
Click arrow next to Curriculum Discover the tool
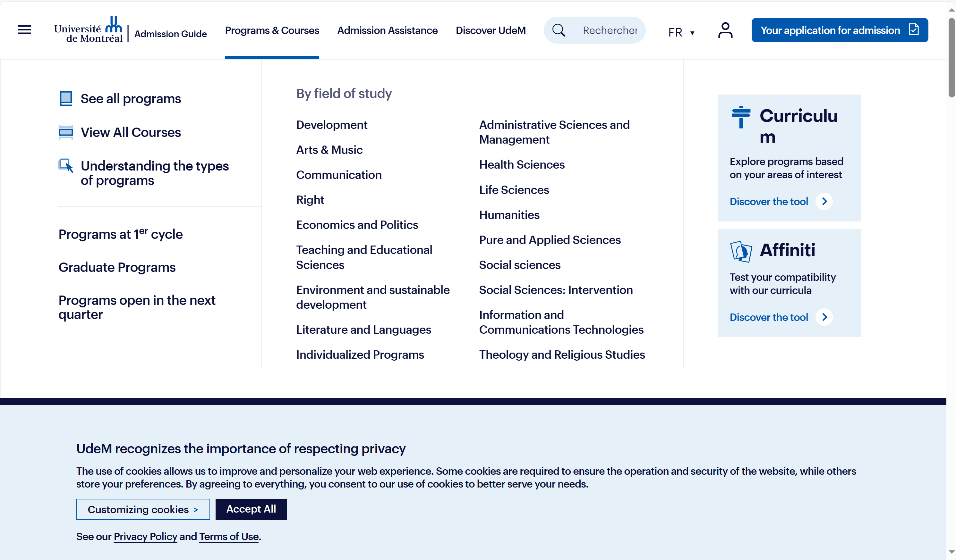click(x=824, y=201)
